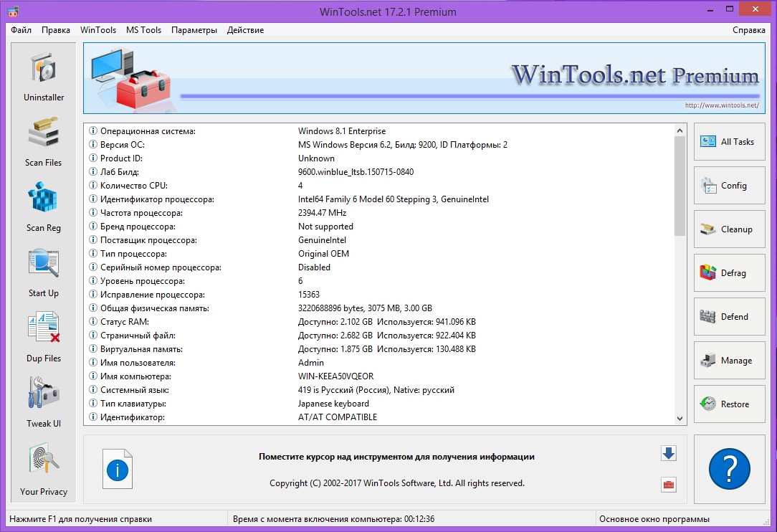Viewport: 777px width, 532px height.
Task: Select the Имя пользователя row
Action: tap(379, 363)
